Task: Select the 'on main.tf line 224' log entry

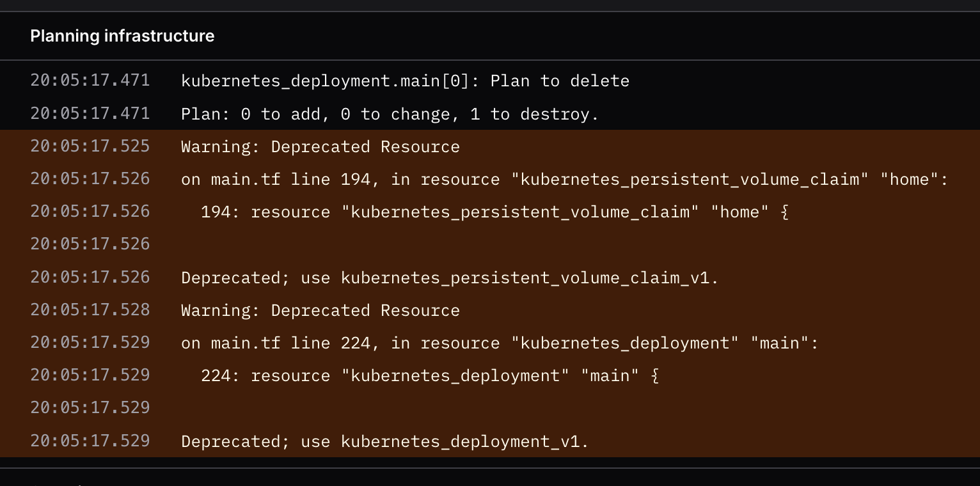Action: coord(499,343)
